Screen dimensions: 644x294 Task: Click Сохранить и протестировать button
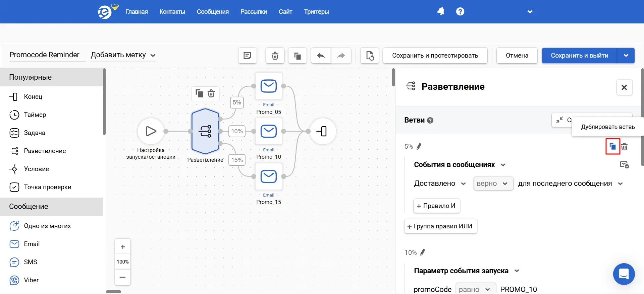(x=435, y=56)
